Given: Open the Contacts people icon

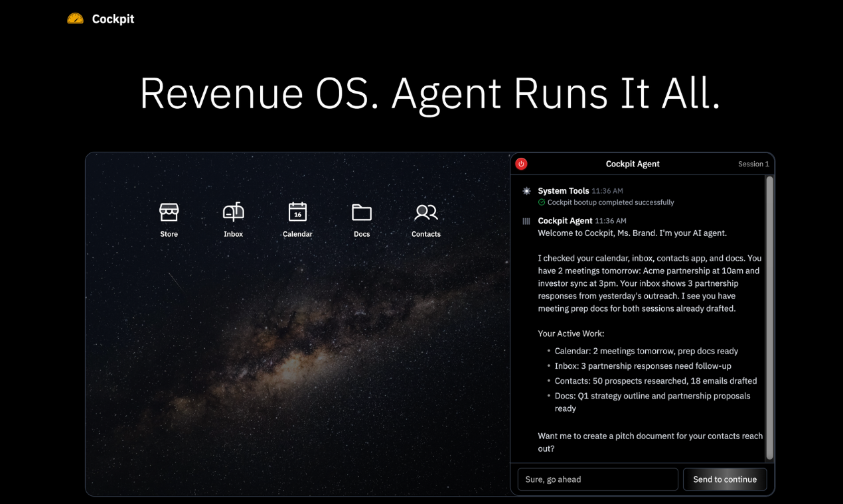Looking at the screenshot, I should tap(425, 213).
